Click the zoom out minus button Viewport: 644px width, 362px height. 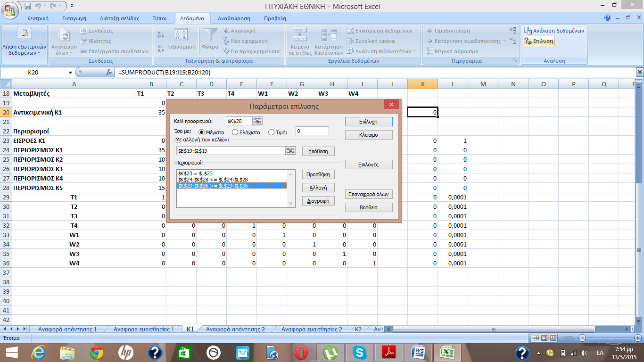point(581,338)
